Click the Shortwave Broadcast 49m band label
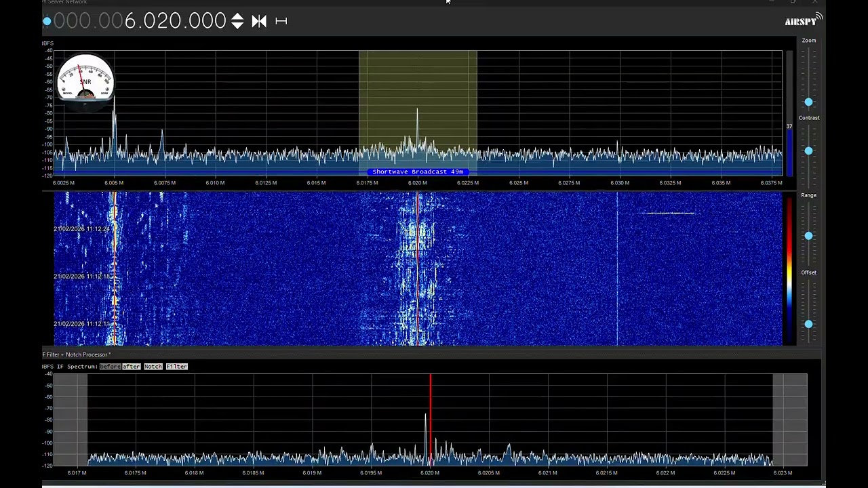Screen dimensions: 868x488 [x=418, y=172]
